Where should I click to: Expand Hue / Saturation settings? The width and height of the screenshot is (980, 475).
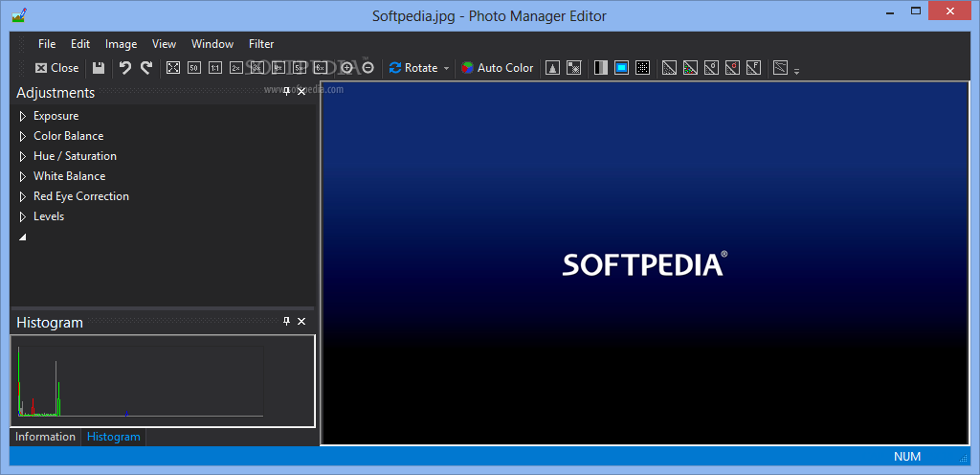[x=23, y=156]
